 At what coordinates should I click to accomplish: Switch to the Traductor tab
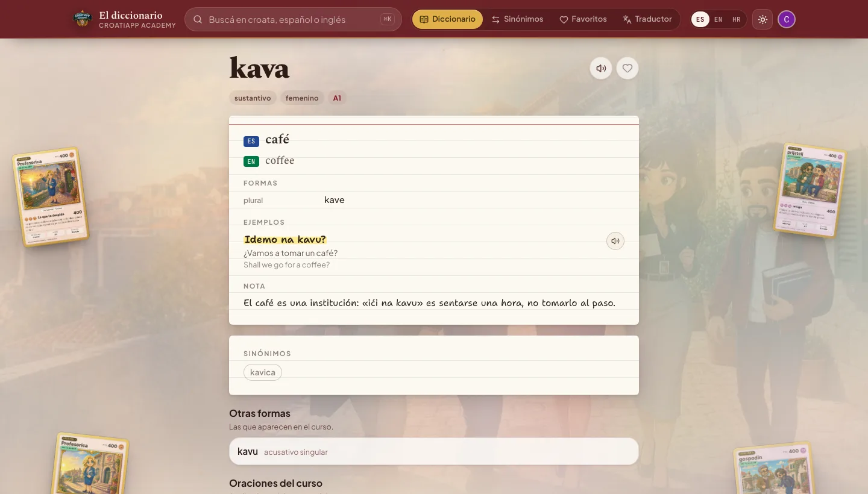click(x=647, y=19)
